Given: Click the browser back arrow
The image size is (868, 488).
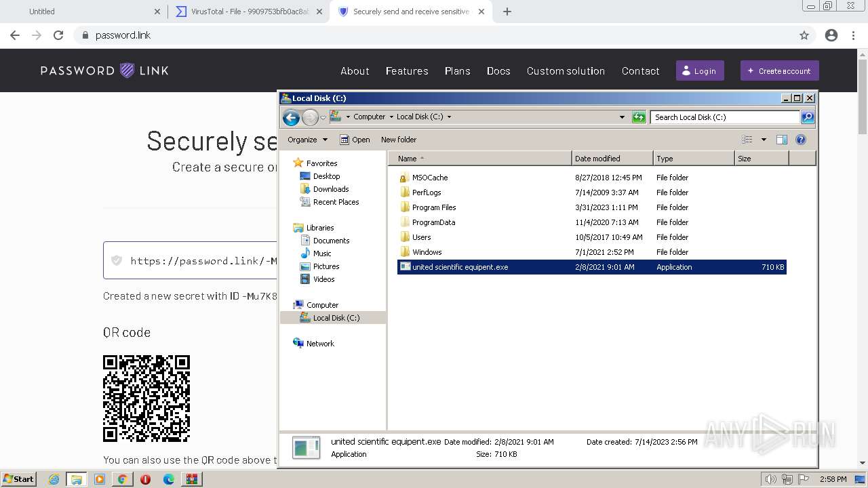Looking at the screenshot, I should 15,35.
